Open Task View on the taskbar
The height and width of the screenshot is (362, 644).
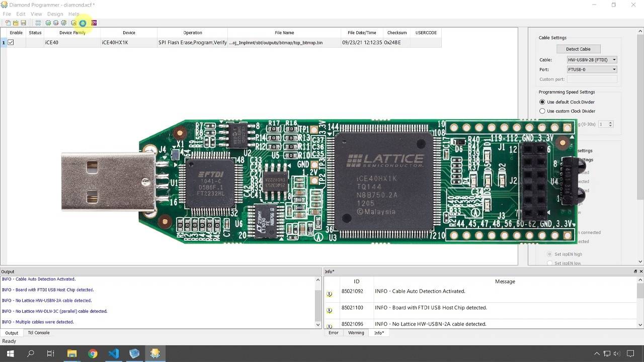(x=50, y=353)
